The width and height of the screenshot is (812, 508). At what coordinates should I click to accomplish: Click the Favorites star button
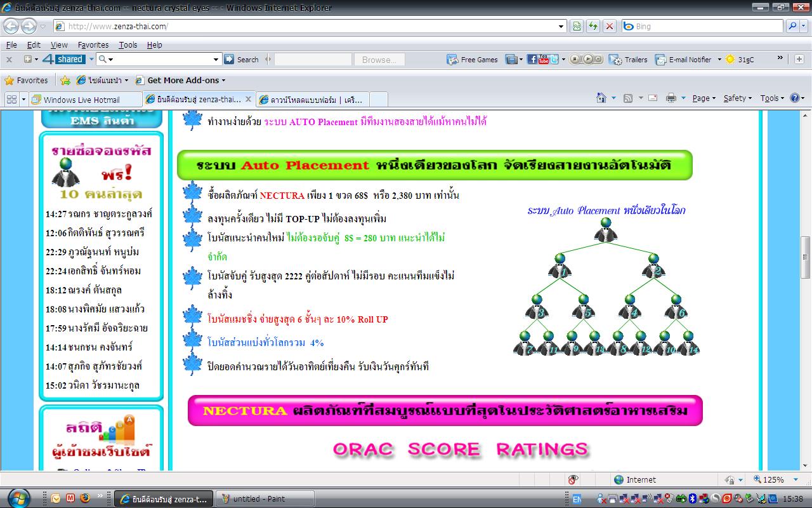point(26,80)
